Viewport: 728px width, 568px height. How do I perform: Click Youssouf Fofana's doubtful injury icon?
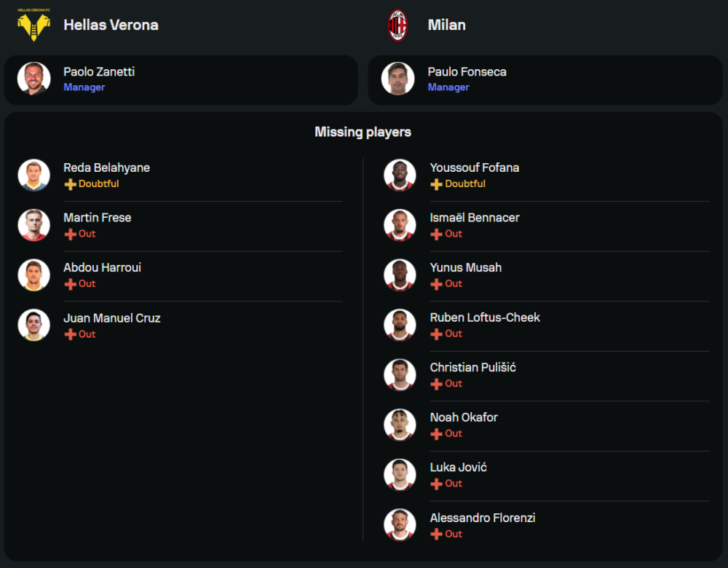436,184
